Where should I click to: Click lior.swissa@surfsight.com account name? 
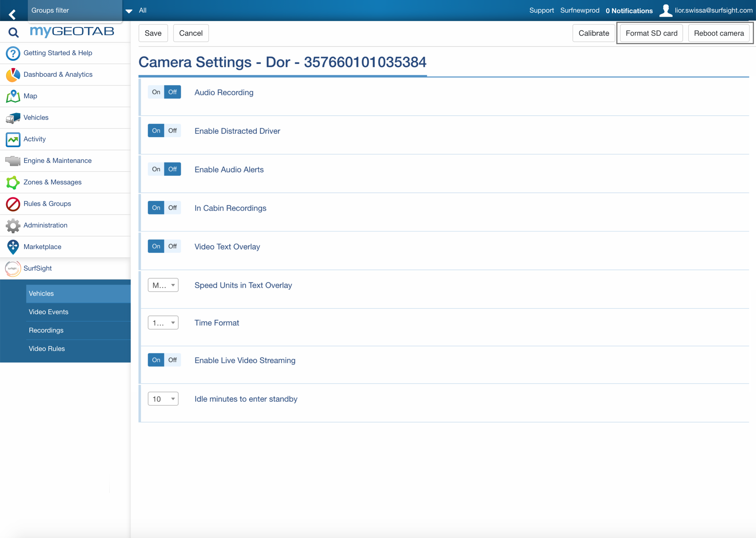[x=714, y=10]
